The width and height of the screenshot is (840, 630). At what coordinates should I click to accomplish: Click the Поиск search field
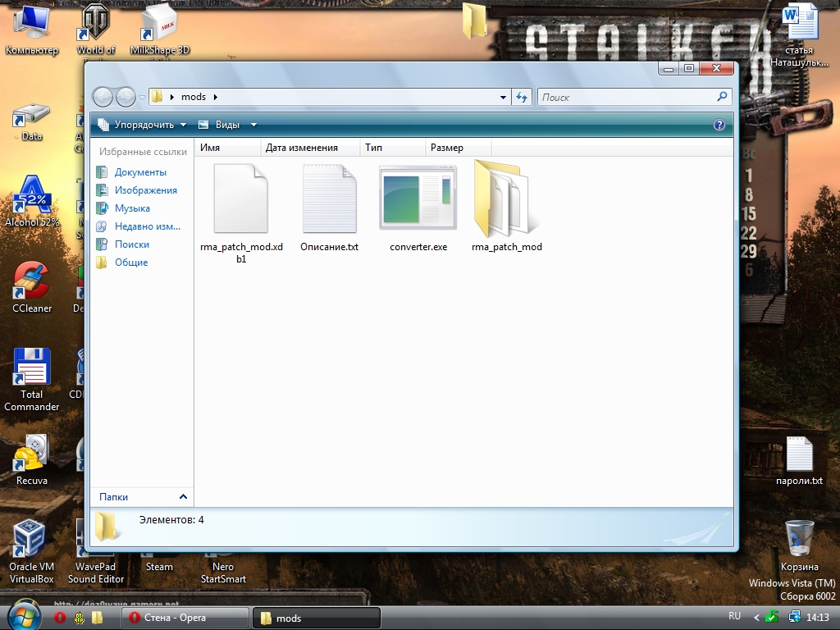point(628,97)
